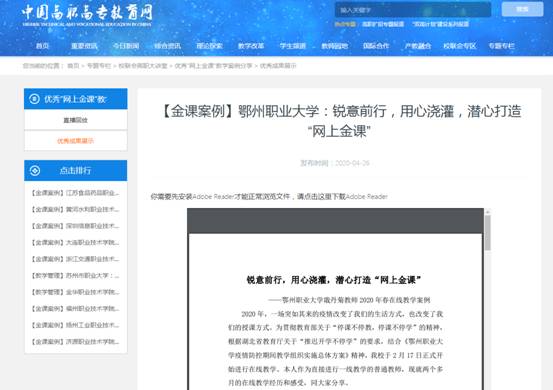Click the document viewer vertical scrollbar thumb

(488, 233)
